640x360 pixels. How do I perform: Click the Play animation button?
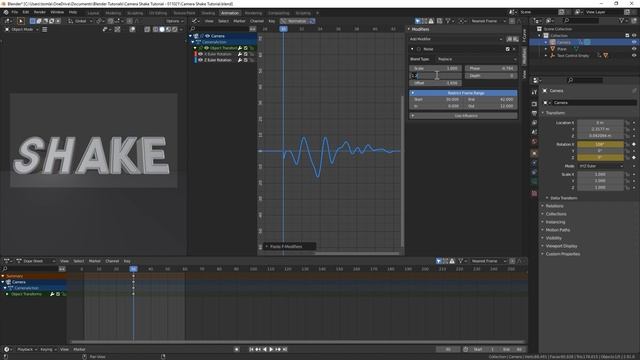(271, 349)
